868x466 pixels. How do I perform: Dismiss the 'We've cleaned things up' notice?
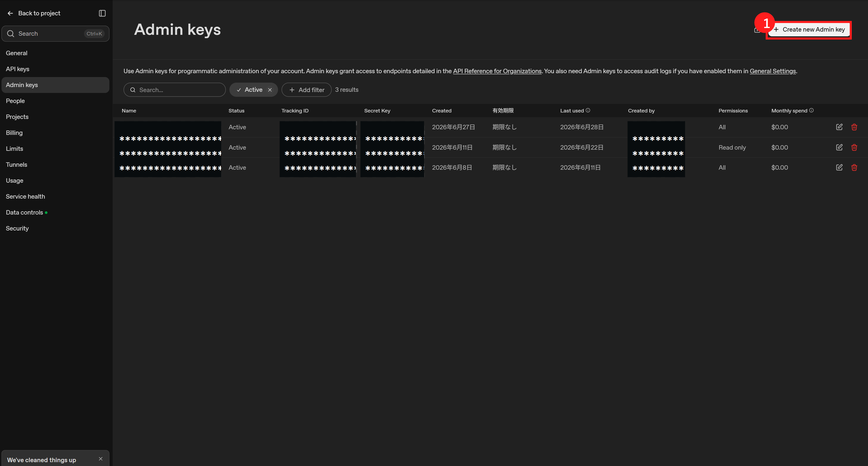point(101,459)
